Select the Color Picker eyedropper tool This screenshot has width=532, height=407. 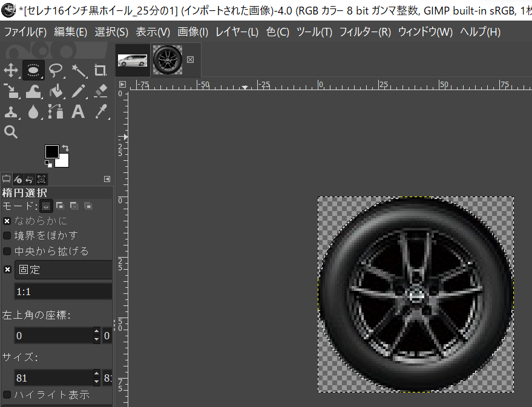pyautogui.click(x=100, y=111)
